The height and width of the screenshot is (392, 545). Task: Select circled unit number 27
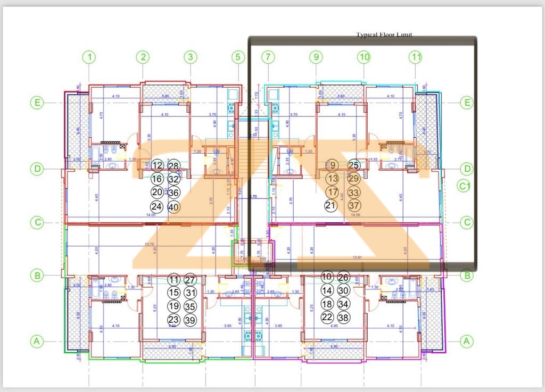(190, 280)
